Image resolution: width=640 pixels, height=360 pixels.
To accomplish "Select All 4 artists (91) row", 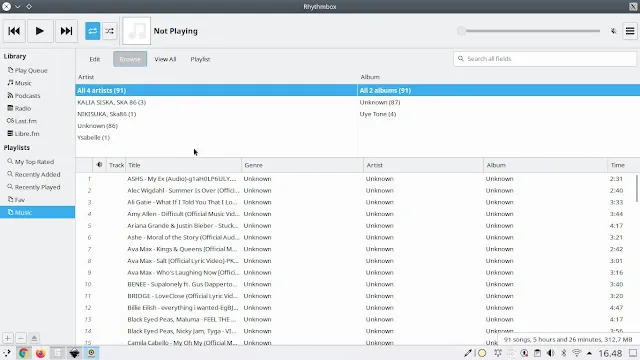I will 216,91.
